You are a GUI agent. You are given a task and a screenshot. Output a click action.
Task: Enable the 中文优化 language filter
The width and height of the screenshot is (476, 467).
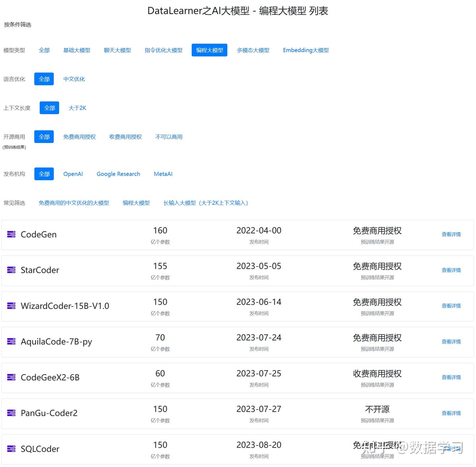coord(74,79)
